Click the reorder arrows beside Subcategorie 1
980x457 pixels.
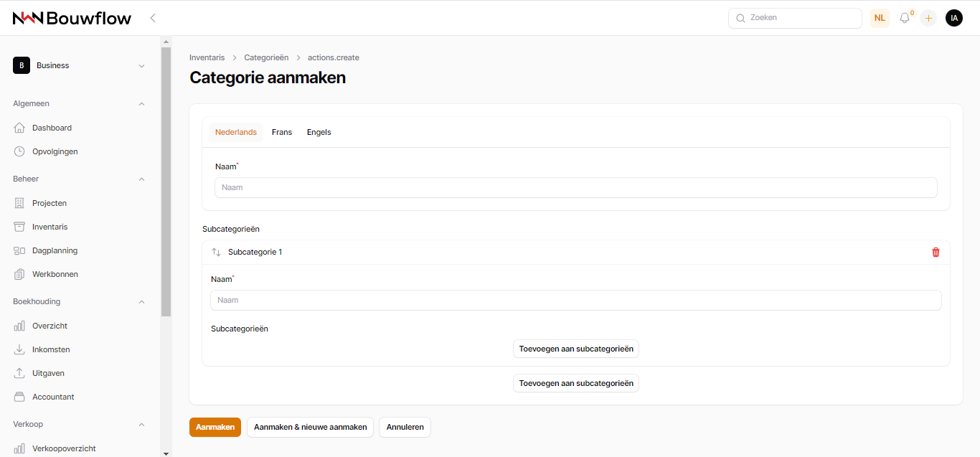pos(216,253)
